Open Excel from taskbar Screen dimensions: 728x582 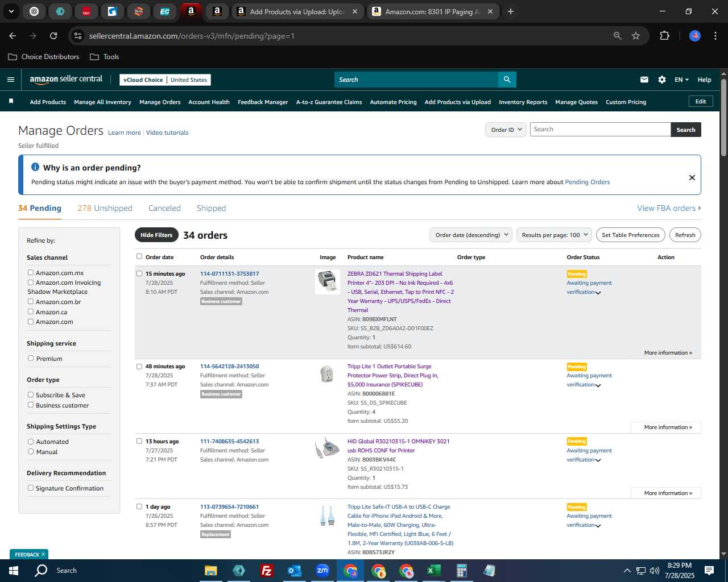(434, 571)
